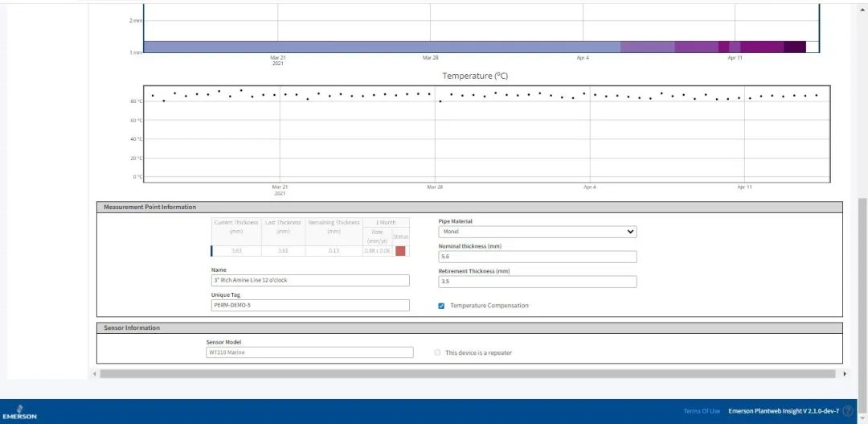Click the horizontal scrollbar right arrow
Screen dimensions: 868x424
[x=844, y=374]
